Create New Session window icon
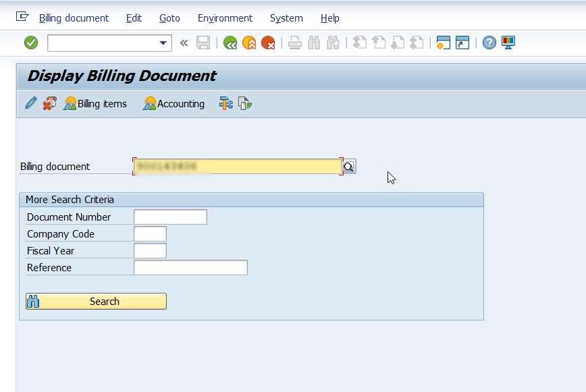This screenshot has height=392, width=586. click(x=444, y=43)
